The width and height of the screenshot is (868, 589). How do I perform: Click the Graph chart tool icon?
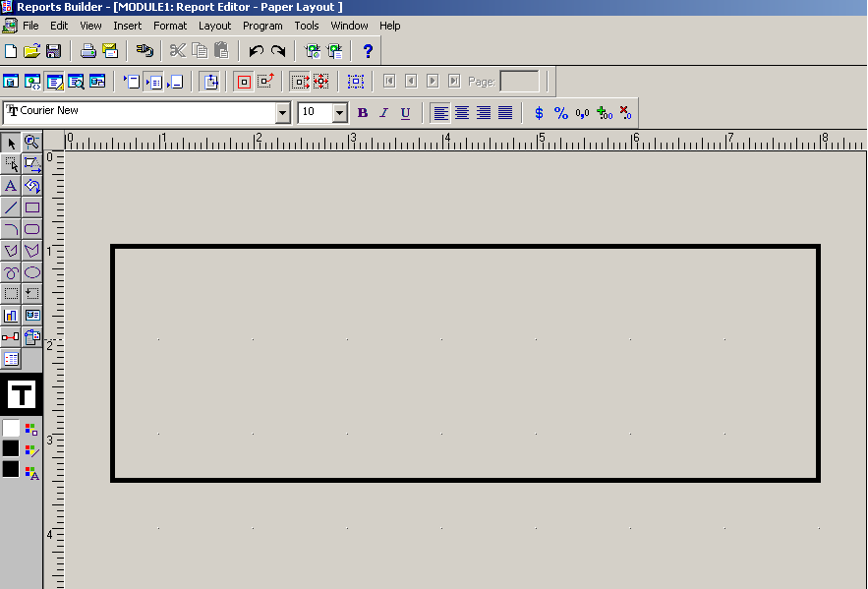point(11,316)
